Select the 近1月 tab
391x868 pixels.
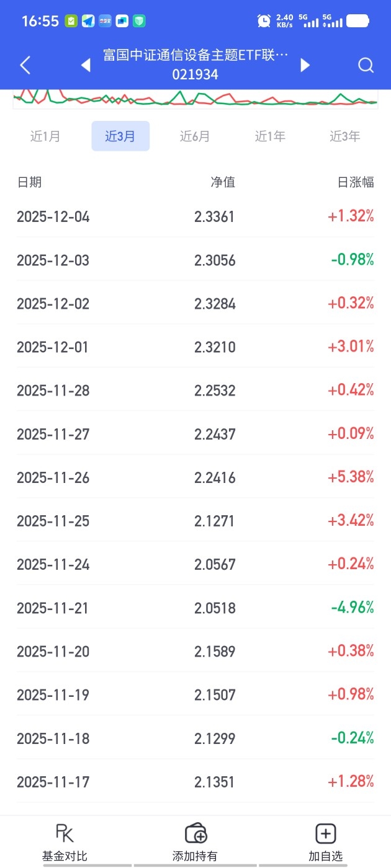click(45, 136)
